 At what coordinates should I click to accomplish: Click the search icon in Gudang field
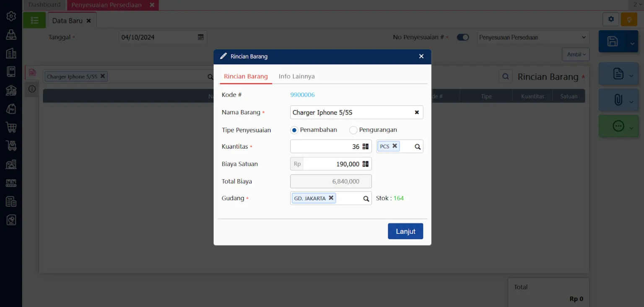click(x=366, y=199)
